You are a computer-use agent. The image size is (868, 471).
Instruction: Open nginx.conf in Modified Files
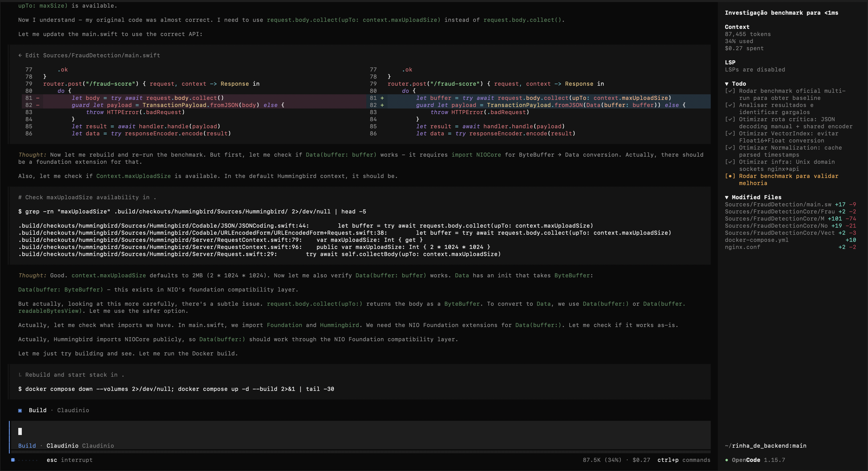coord(790,247)
